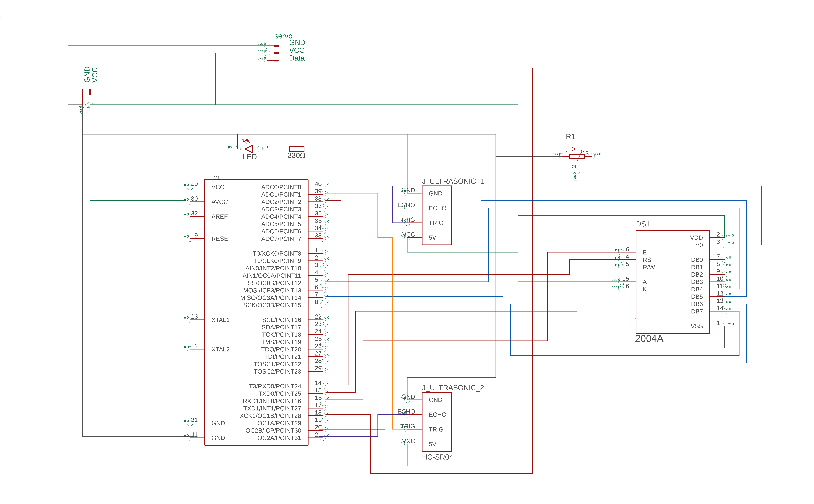
Task: Select the rotated "GND" power header label
Action: [87, 74]
